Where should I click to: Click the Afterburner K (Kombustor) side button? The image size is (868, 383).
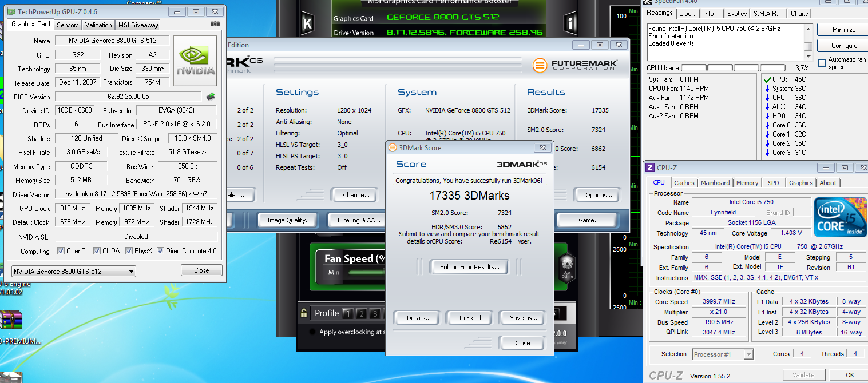pos(307,23)
